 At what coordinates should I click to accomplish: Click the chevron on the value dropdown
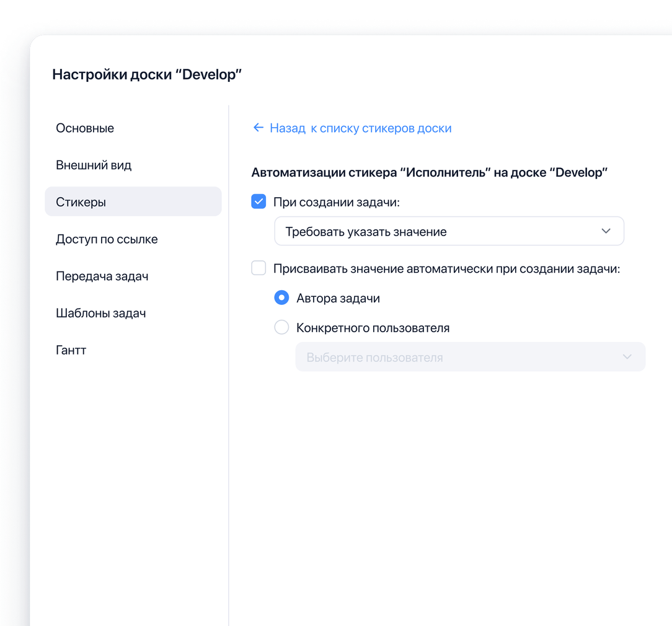pos(606,230)
